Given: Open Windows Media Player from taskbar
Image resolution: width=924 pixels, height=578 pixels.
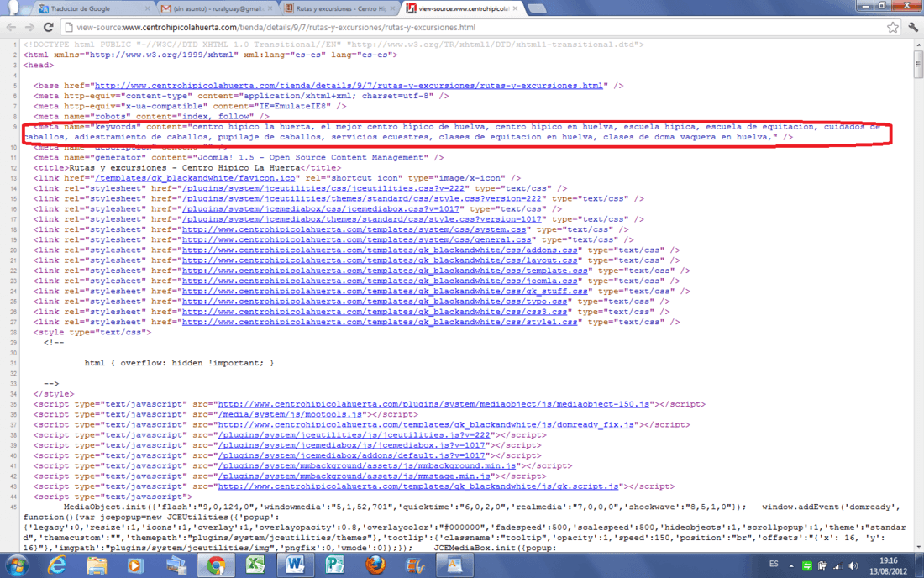Looking at the screenshot, I should (135, 565).
